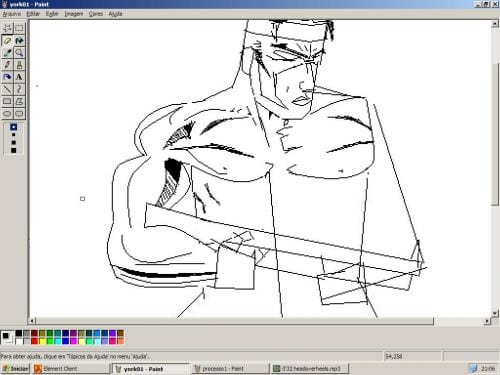Switch to 032 headoverheels.mp3 taskbar item
The width and height of the screenshot is (500, 375).
(310, 369)
